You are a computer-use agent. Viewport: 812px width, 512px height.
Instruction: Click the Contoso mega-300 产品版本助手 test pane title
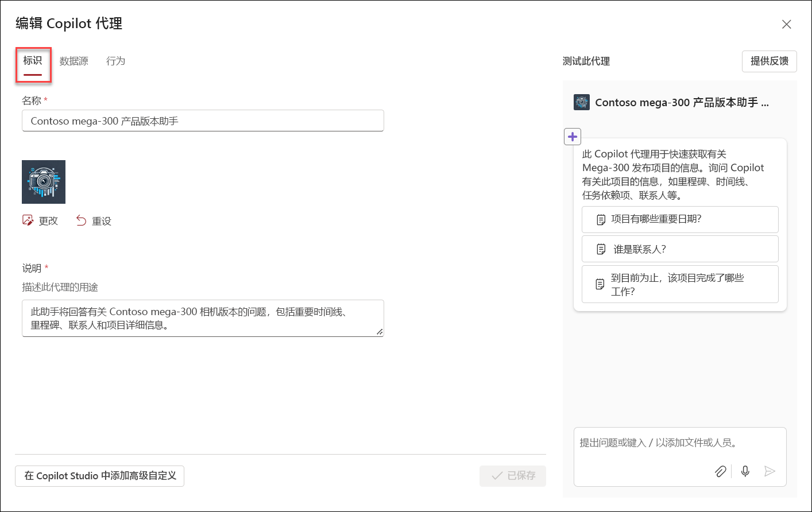pos(682,103)
